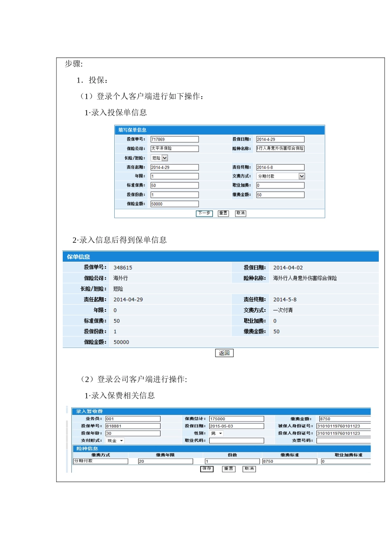
Task: Click the text 1·录入保费相关信息
Action: pos(120,395)
